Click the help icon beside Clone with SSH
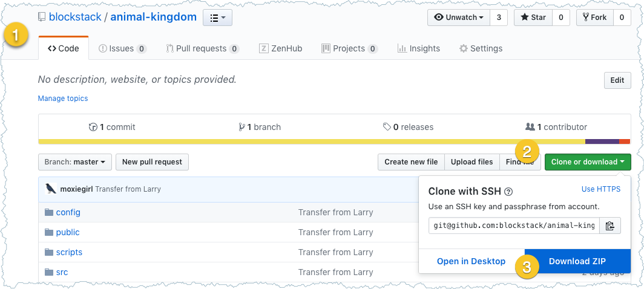Image resolution: width=644 pixels, height=289 pixels. pos(508,192)
